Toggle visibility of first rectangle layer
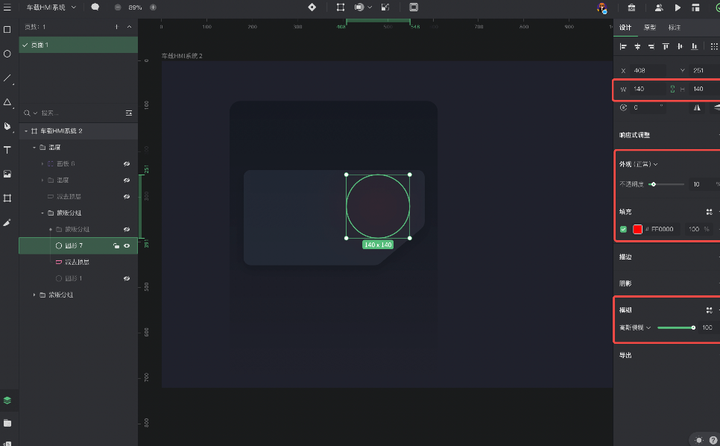The image size is (720, 446). tap(127, 197)
